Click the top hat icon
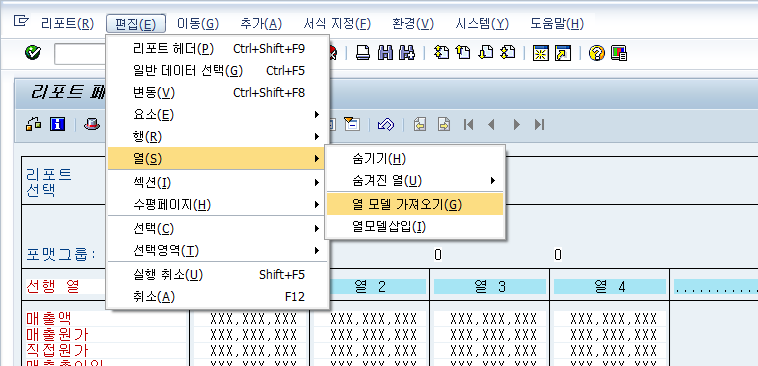 pyautogui.click(x=91, y=124)
